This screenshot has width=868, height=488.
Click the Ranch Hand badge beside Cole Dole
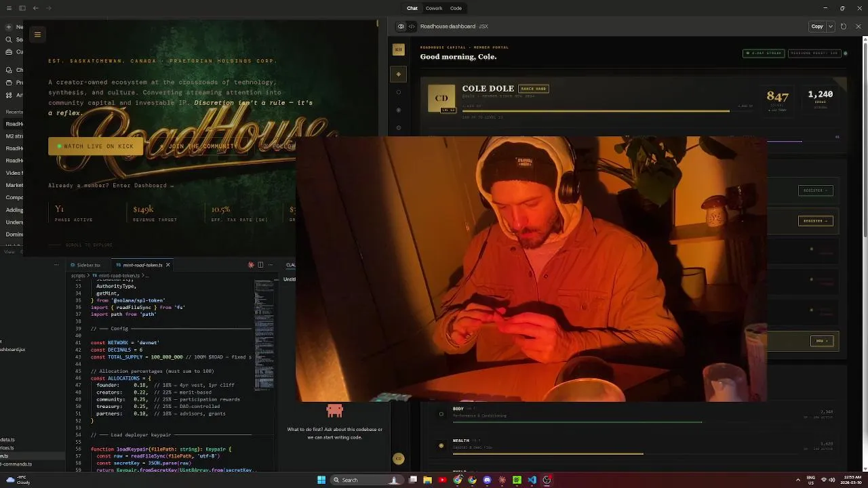[533, 89]
